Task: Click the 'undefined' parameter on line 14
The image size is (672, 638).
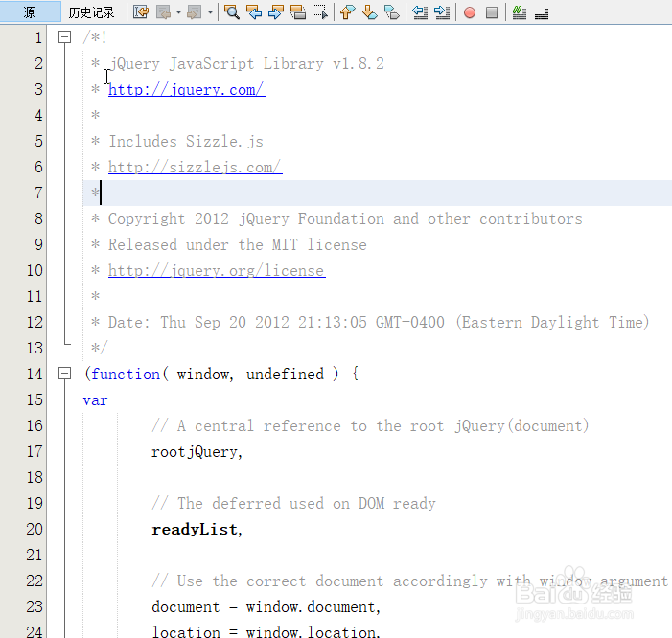Action: pyautogui.click(x=285, y=374)
